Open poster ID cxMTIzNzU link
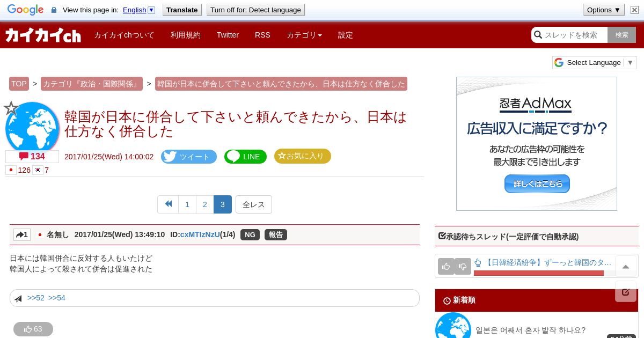 (200, 234)
